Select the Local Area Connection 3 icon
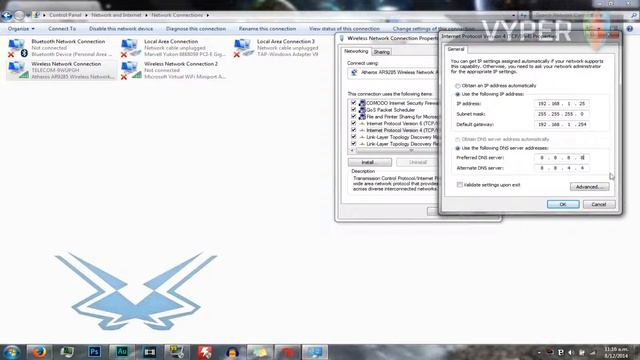 [x=243, y=48]
